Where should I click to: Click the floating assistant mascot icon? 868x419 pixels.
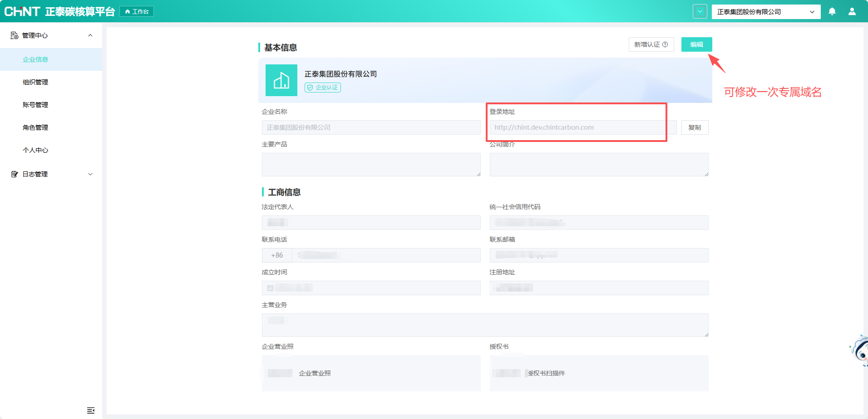point(860,350)
